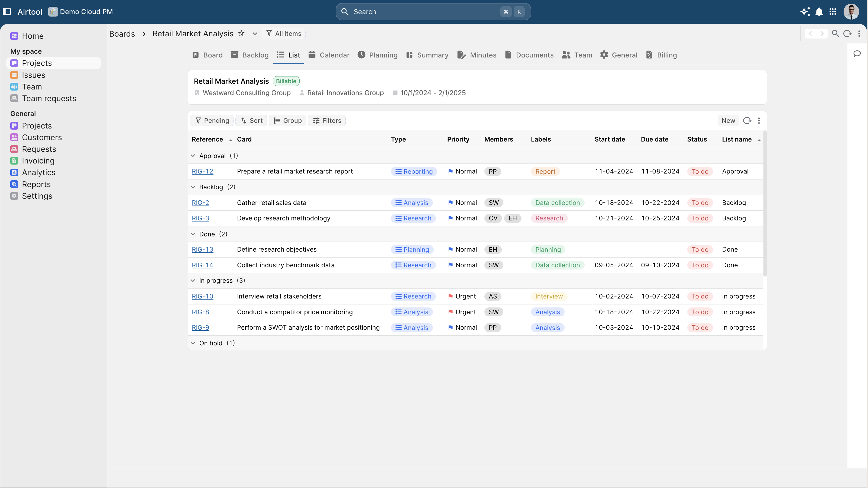Open the All items filter

coord(283,33)
